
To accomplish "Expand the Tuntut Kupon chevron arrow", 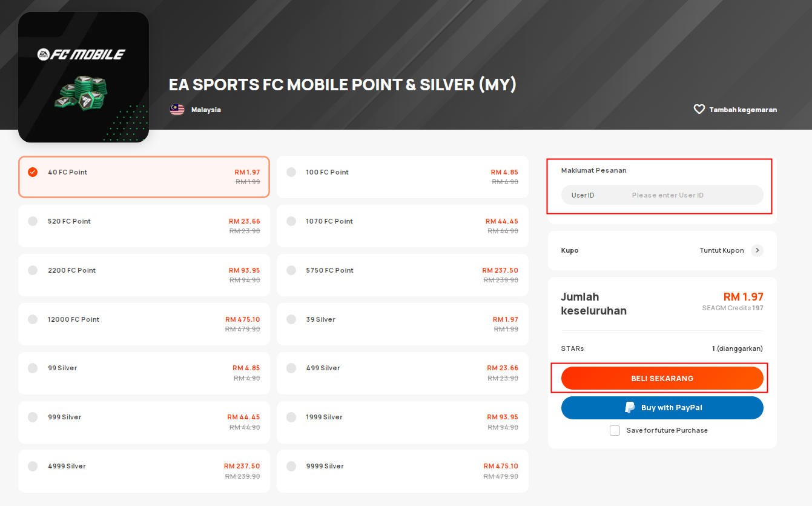I will pos(757,250).
